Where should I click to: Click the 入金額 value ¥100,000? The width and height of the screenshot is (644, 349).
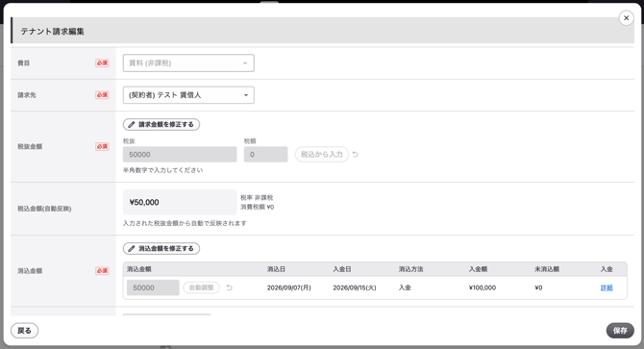tap(483, 287)
